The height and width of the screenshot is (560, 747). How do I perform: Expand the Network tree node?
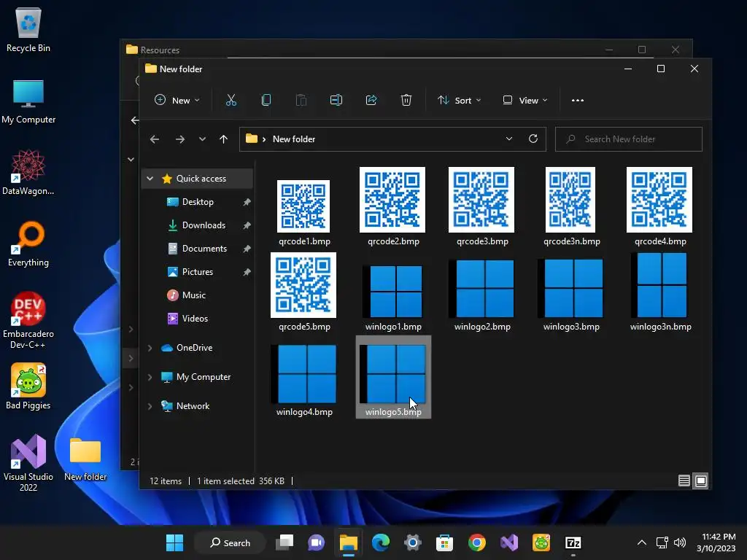[150, 406]
